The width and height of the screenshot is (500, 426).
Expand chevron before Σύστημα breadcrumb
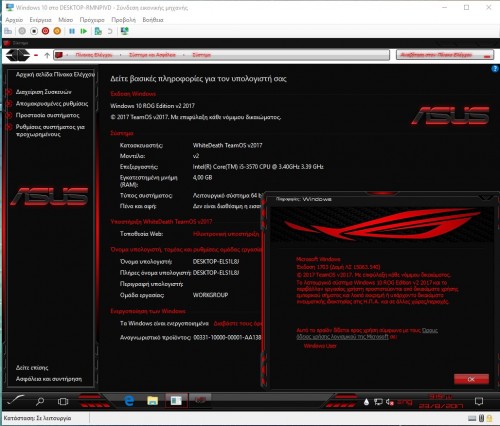(184, 55)
